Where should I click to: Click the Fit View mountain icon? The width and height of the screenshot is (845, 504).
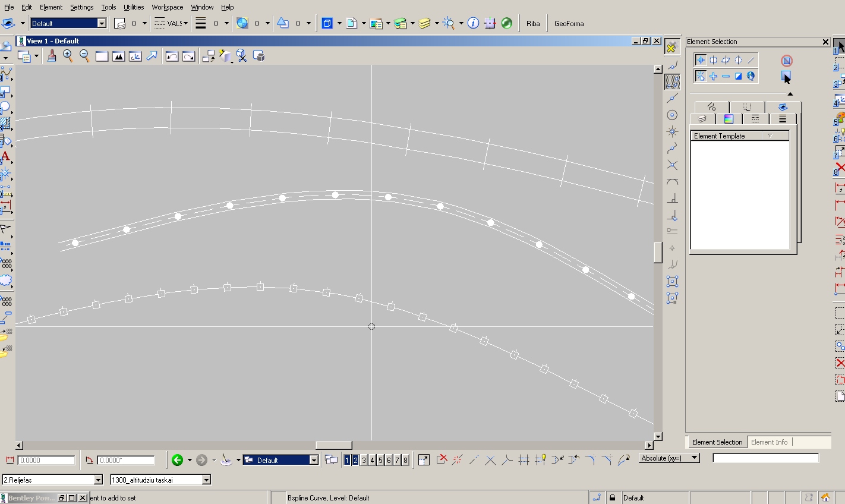118,56
